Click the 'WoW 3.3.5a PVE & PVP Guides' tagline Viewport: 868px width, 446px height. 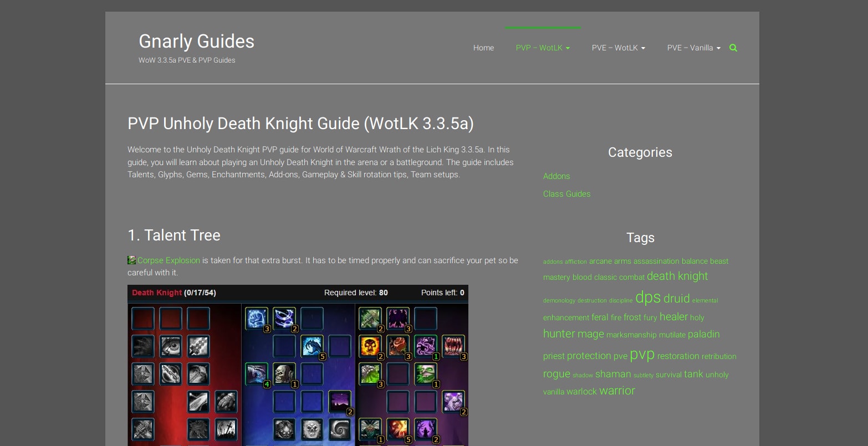(187, 60)
